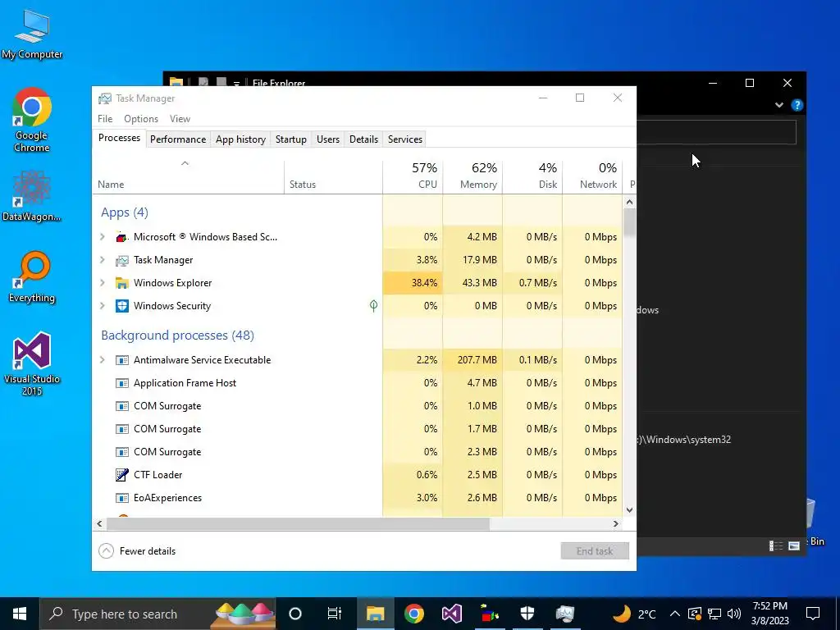This screenshot has width=840, height=630.
Task: Open the network tray icon
Action: [x=714, y=614]
